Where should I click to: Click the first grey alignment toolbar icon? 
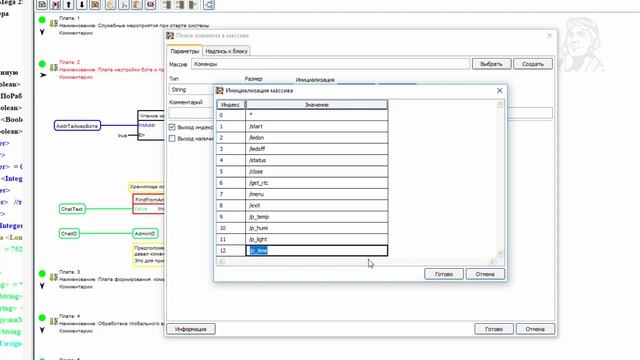(167, 5)
